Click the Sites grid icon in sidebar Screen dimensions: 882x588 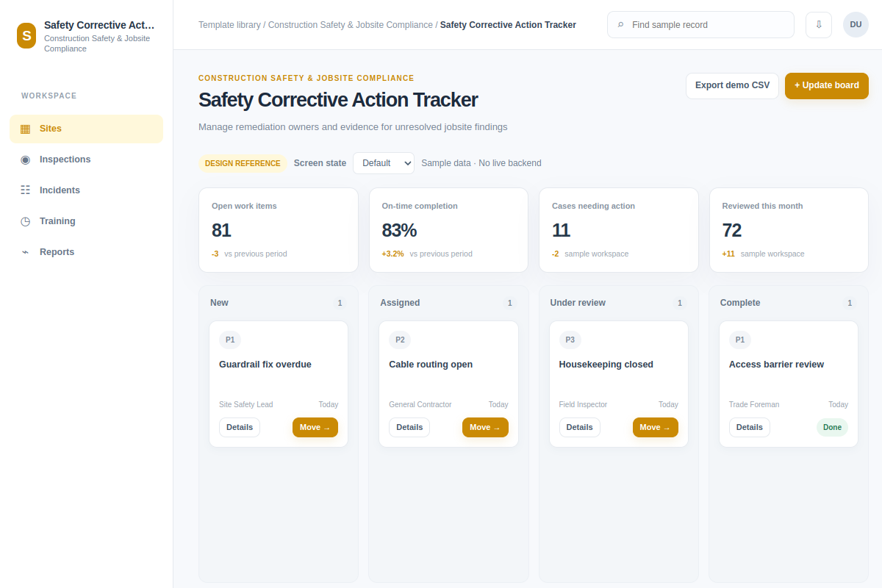coord(25,129)
